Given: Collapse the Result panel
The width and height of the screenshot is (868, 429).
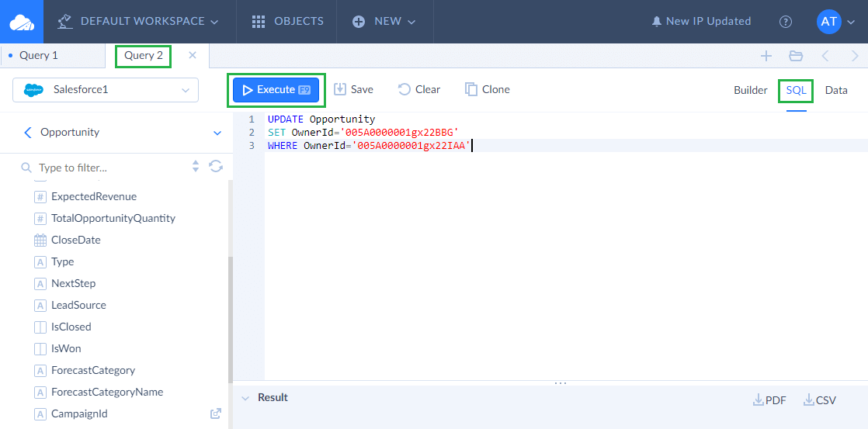Looking at the screenshot, I should point(245,398).
